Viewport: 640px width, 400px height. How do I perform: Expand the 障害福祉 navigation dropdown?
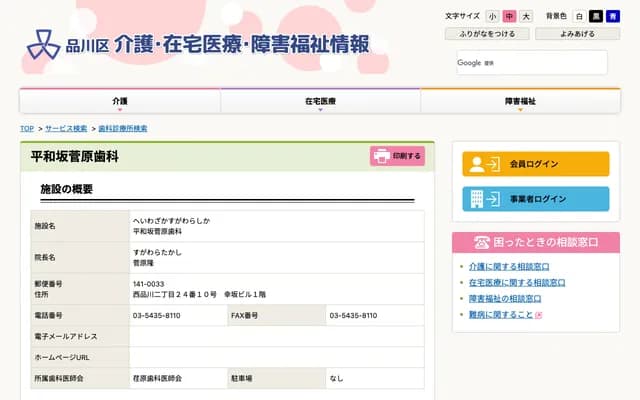(x=520, y=102)
